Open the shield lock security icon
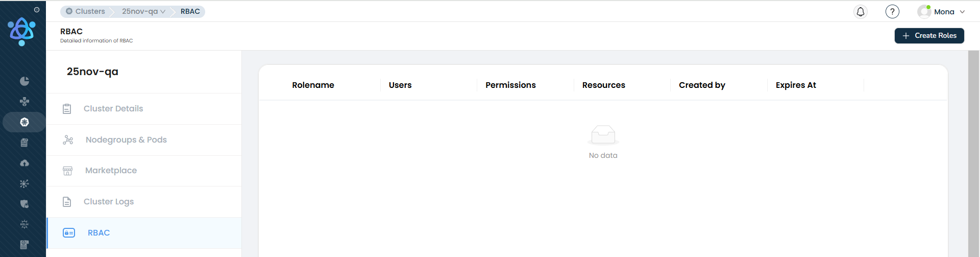This screenshot has width=980, height=257. pos(24,204)
